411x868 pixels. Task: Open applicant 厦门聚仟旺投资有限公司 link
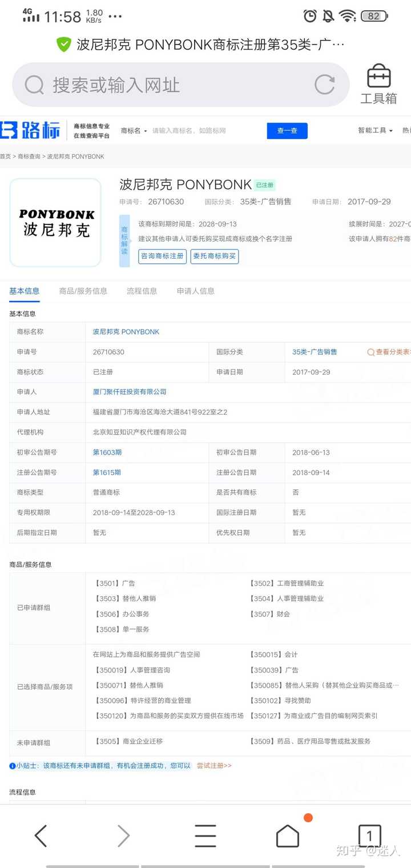click(x=130, y=392)
